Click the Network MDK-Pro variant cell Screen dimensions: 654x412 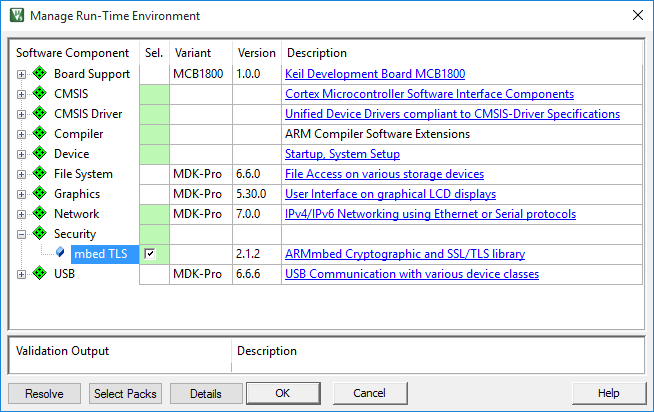(x=200, y=214)
